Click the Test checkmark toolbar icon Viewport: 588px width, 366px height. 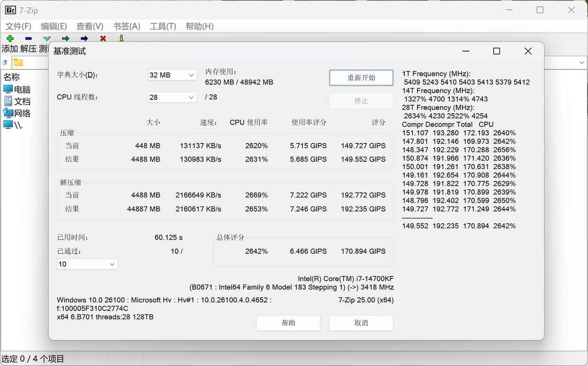(x=47, y=38)
